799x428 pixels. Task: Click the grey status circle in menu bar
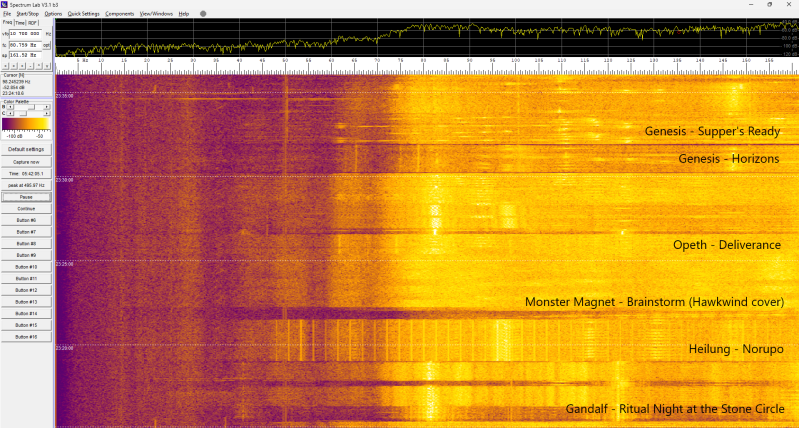point(203,14)
